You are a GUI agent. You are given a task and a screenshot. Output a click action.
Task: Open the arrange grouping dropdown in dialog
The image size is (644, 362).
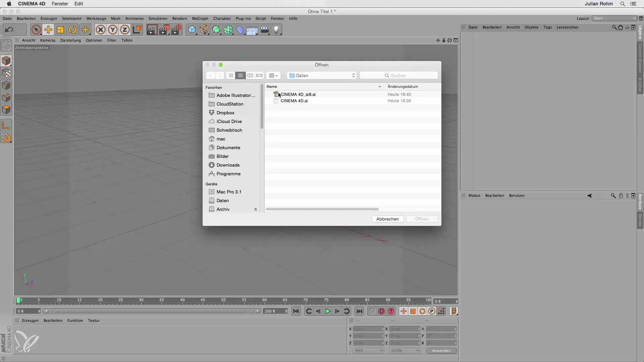(x=273, y=75)
